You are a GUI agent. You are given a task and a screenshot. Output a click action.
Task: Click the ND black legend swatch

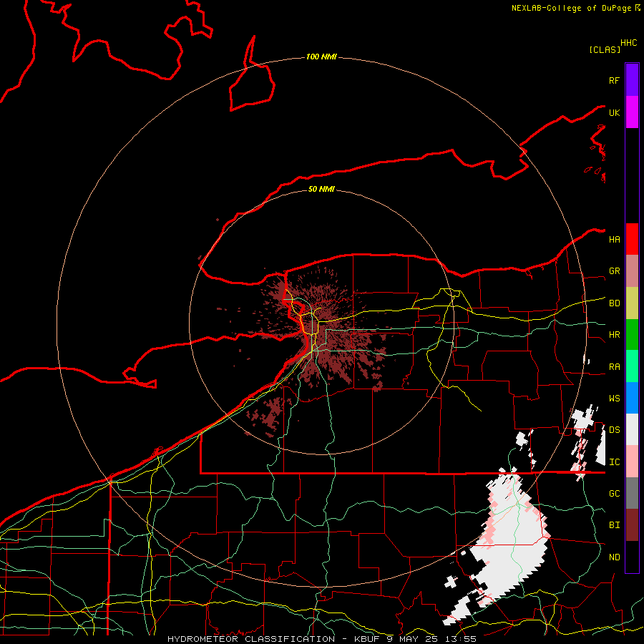[x=632, y=557]
